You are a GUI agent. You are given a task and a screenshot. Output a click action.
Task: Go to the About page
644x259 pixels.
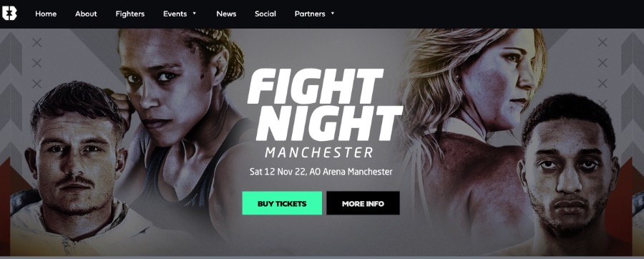[86, 14]
